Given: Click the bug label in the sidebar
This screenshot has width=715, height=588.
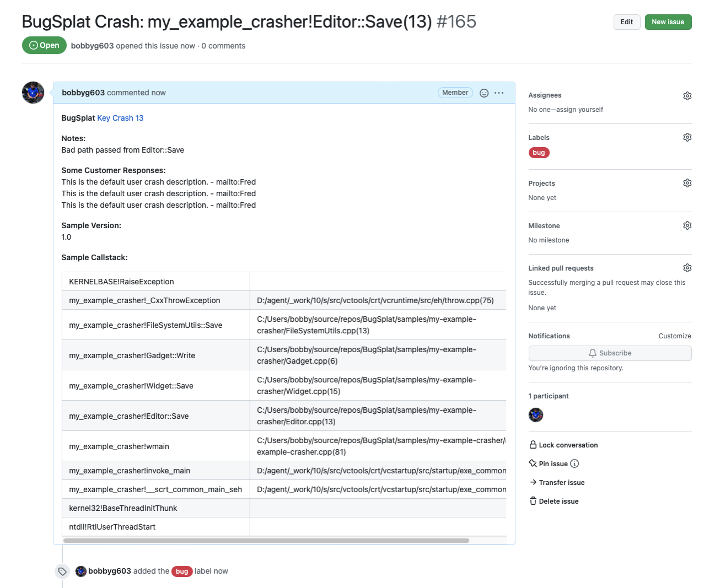Looking at the screenshot, I should pyautogui.click(x=539, y=153).
